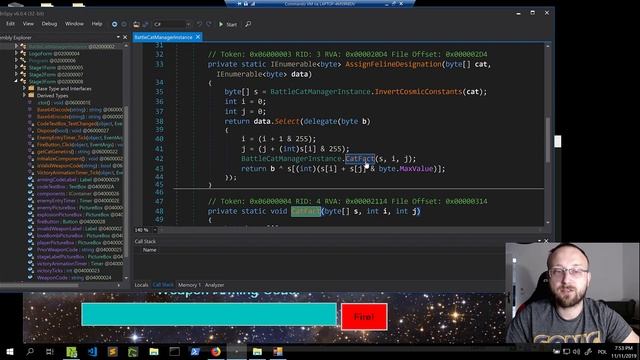The image size is (640, 360).
Task: Click the undo toolbar icon
Action: pos(199,24)
